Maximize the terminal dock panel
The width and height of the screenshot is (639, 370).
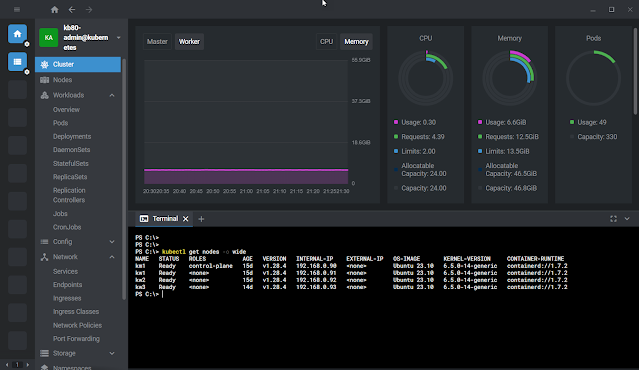tap(613, 219)
